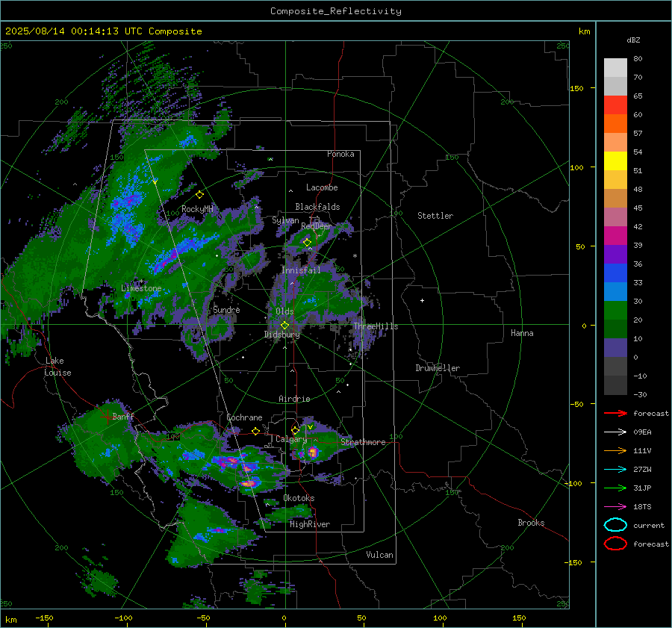This screenshot has height=628, width=672.
Task: Click the orange 111V arrow legend
Action: (615, 450)
